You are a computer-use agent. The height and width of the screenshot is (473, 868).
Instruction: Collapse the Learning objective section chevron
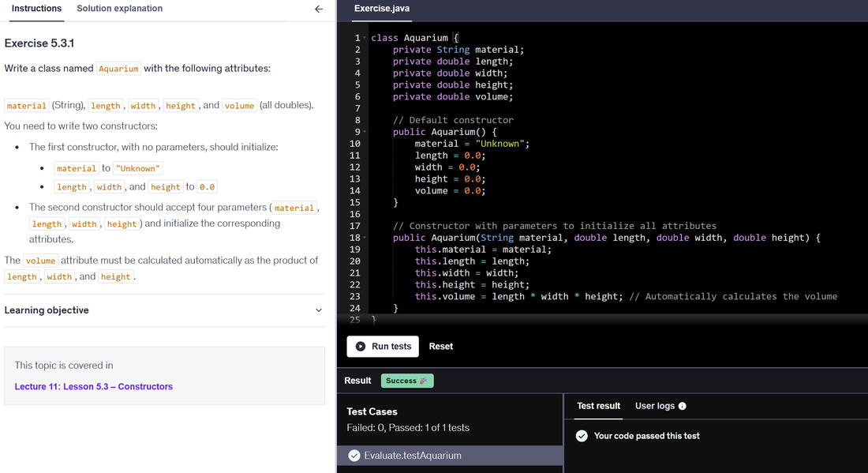tap(319, 310)
